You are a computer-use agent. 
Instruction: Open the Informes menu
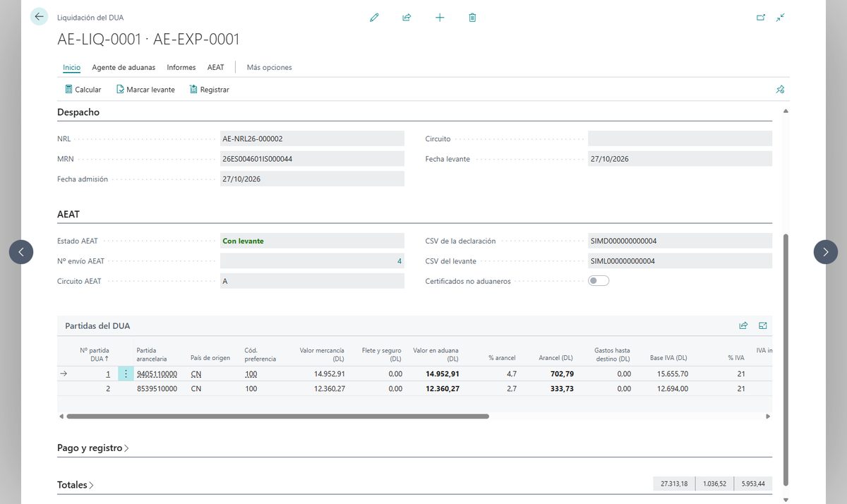[181, 68]
